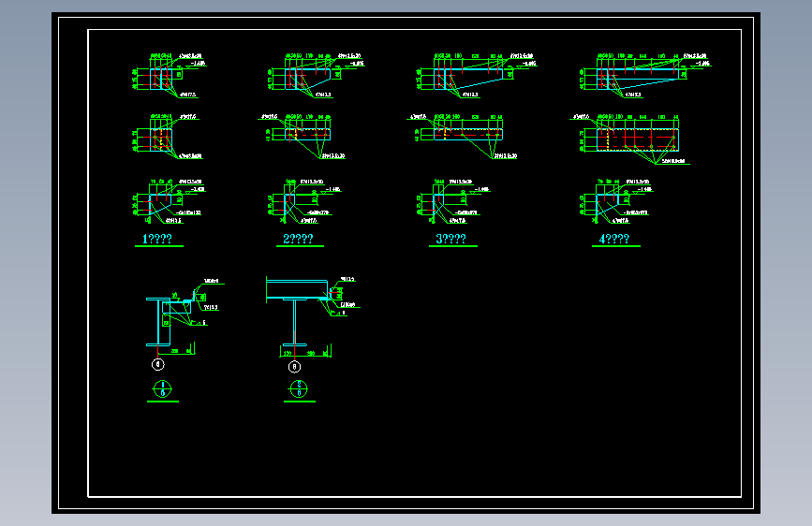Screen dimensions: 812x526
Task: Click the "4????" drawing title label
Action: 614,239
